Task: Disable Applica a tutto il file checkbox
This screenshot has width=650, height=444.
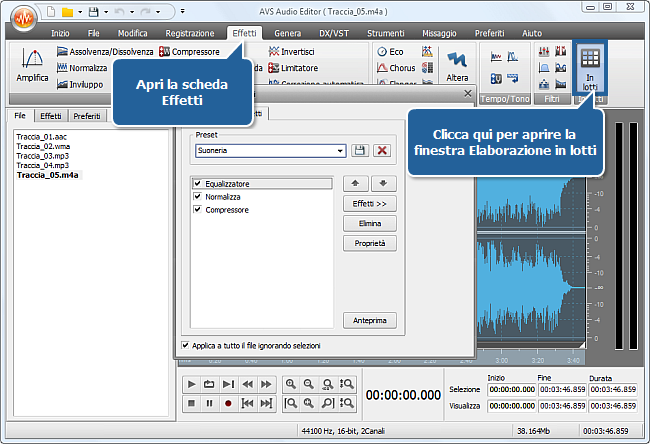Action: point(185,345)
